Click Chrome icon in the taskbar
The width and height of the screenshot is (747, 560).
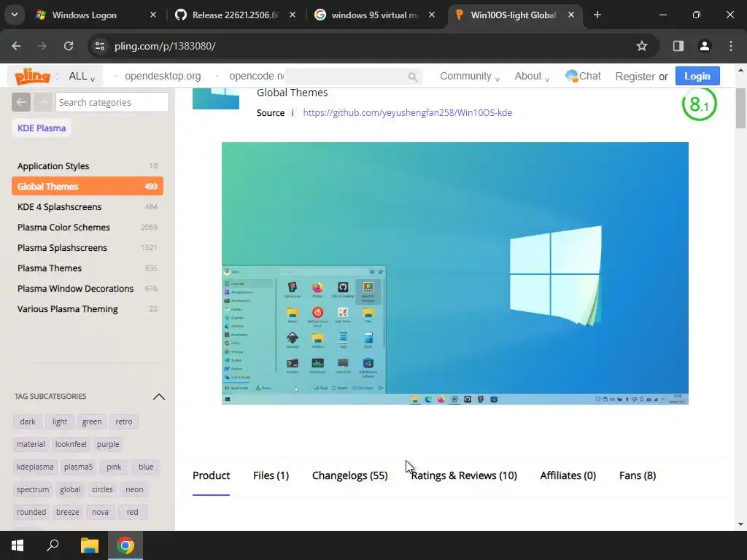125,545
